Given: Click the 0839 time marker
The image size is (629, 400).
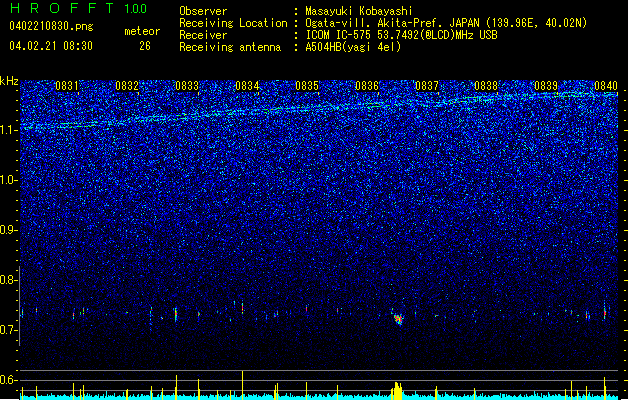Looking at the screenshot, I should (546, 86).
